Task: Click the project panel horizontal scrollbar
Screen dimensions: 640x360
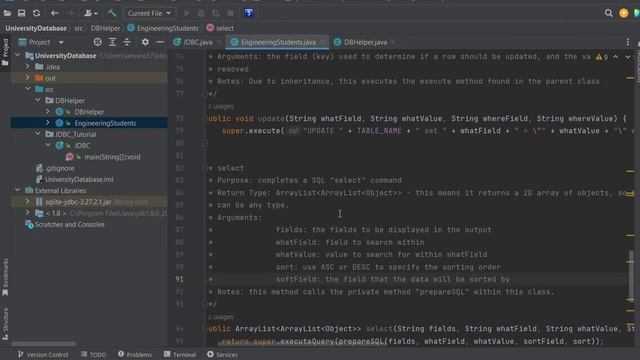Action: coord(43,344)
